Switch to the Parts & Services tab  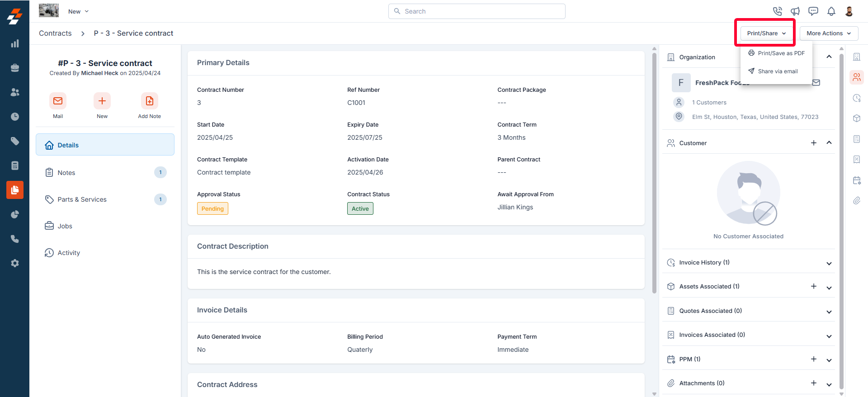[x=105, y=199]
